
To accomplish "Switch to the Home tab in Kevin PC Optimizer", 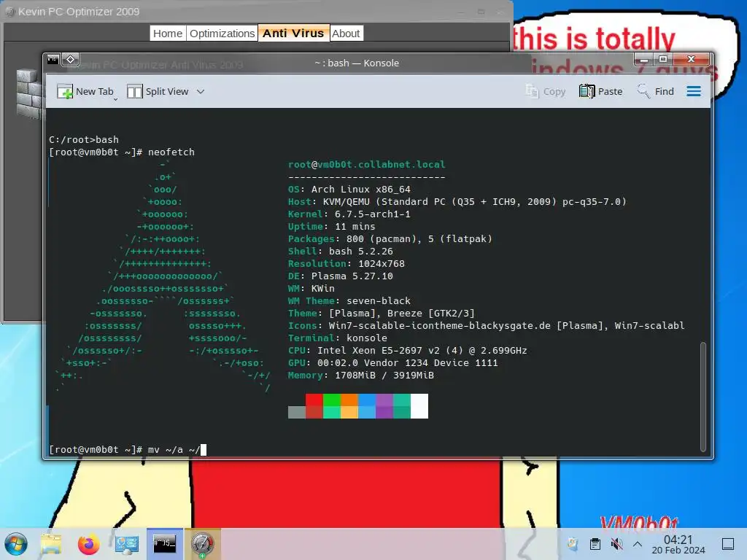I will pos(168,34).
